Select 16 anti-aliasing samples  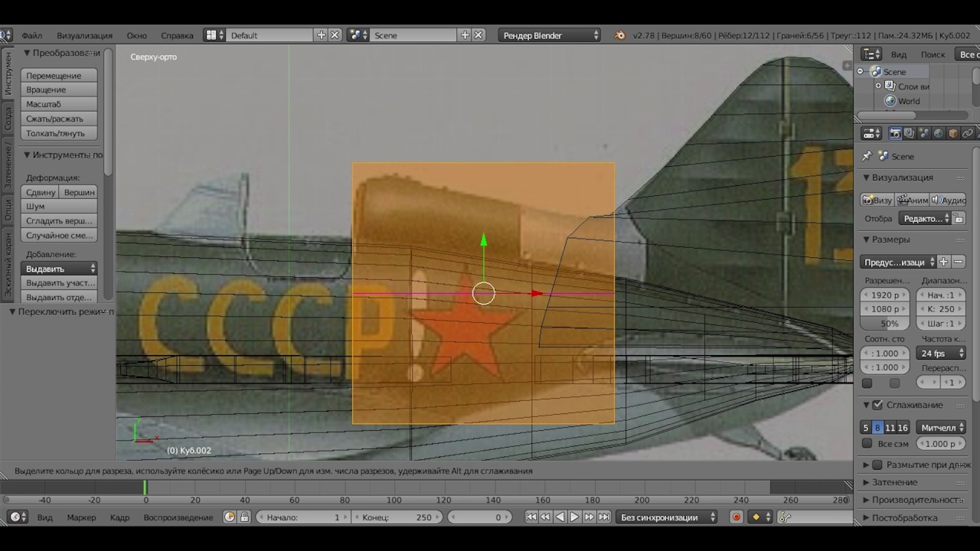pyautogui.click(x=903, y=428)
